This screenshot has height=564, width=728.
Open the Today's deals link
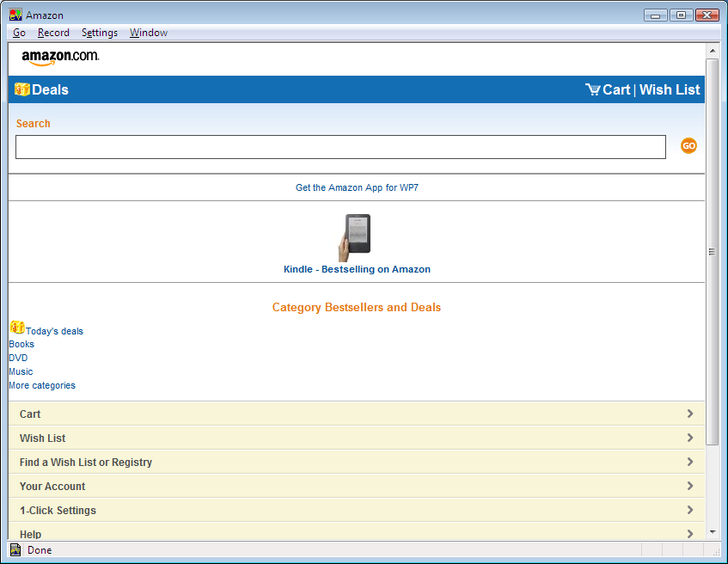tap(54, 331)
